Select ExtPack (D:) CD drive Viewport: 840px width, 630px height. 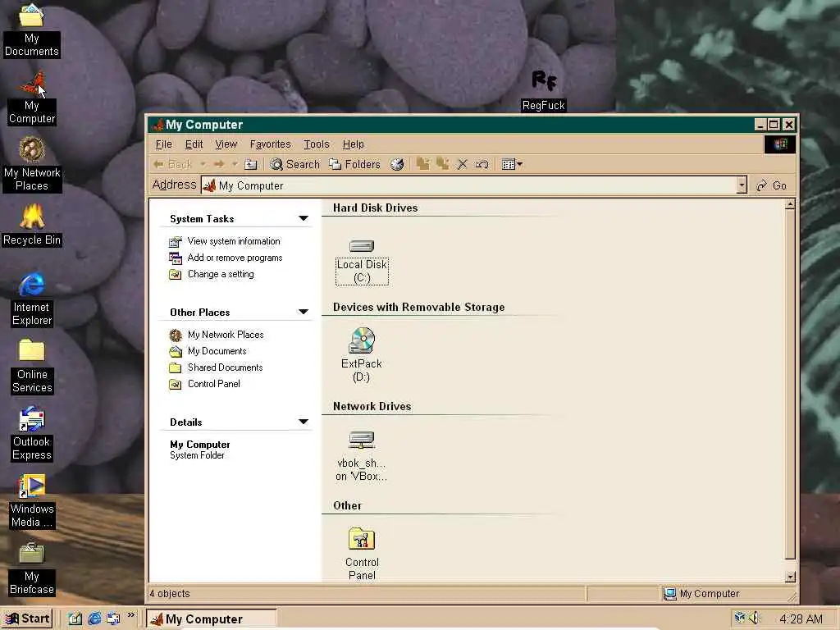(362, 355)
